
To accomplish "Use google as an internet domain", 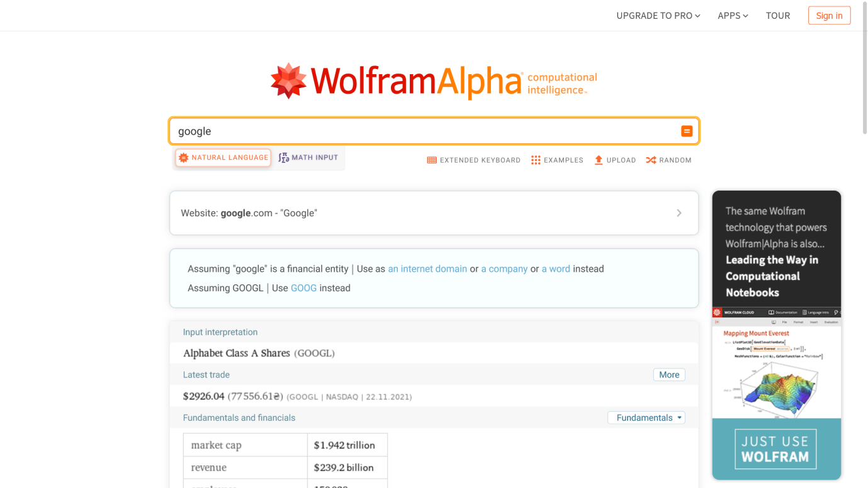I will [x=427, y=269].
